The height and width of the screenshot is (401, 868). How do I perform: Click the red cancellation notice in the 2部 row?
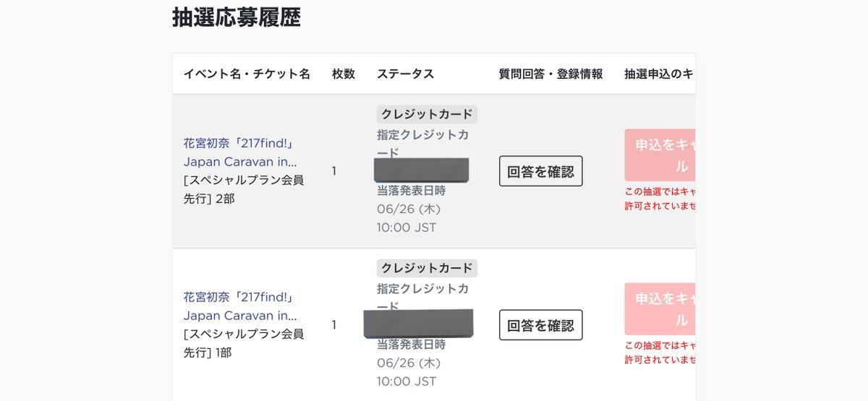click(660, 199)
